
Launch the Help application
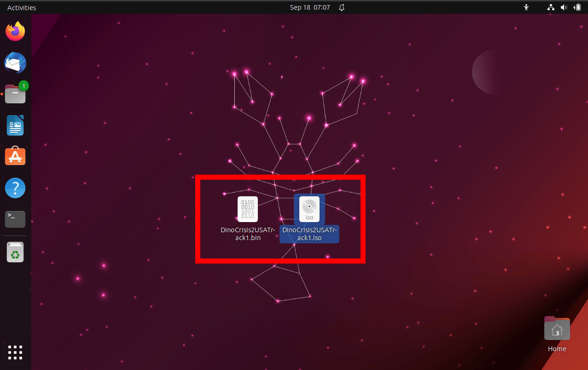pos(15,188)
